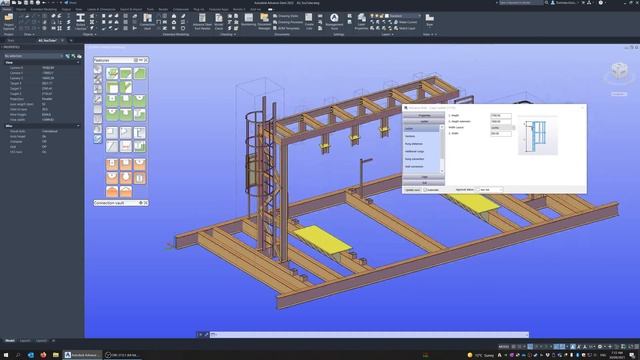Select the Rolled I Section beam tool

click(80, 22)
